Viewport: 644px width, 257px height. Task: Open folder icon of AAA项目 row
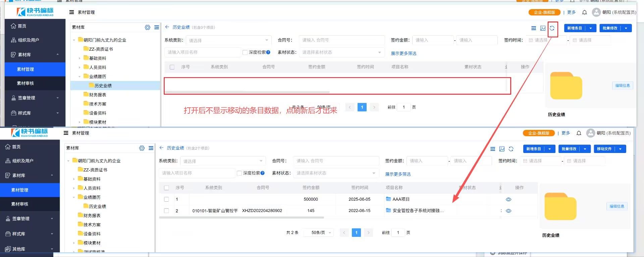point(388,199)
